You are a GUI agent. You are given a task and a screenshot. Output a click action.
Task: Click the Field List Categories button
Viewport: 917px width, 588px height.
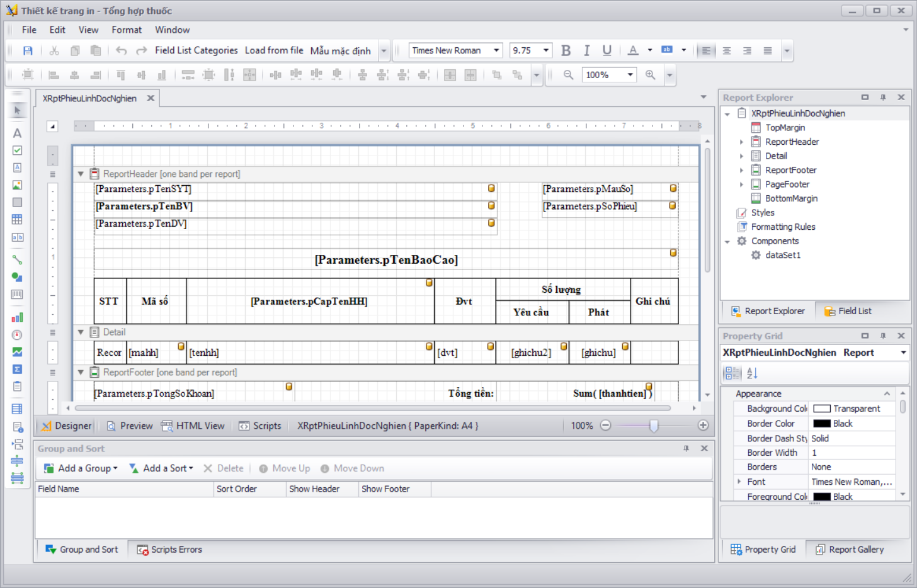coord(196,50)
